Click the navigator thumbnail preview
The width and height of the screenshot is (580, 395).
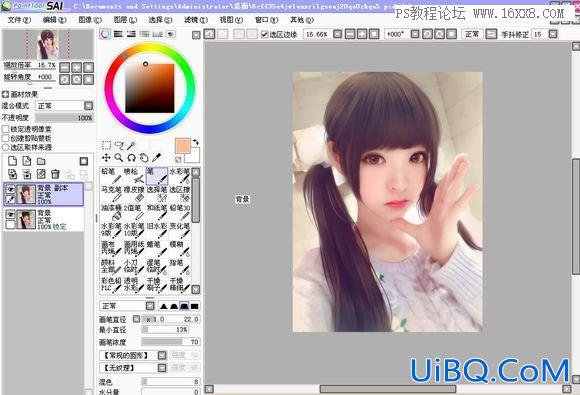(x=48, y=44)
